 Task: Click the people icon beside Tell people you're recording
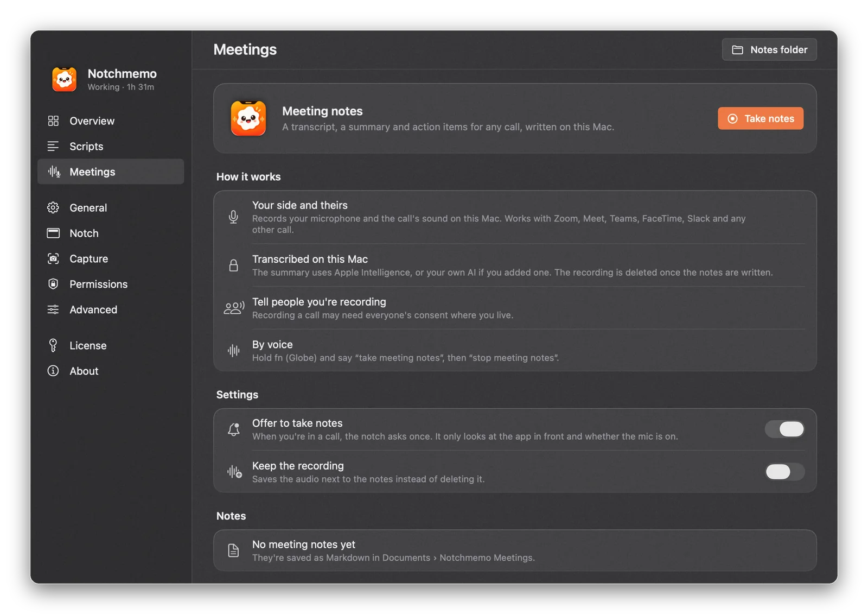tap(234, 308)
